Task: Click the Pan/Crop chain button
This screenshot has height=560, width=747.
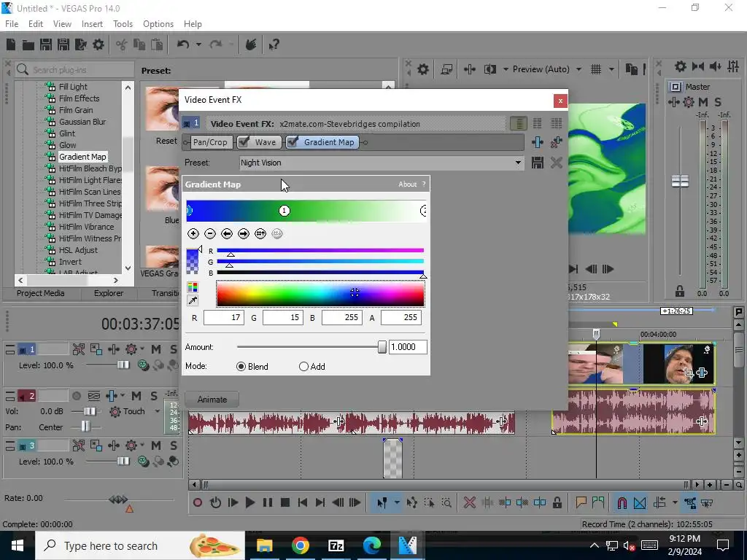Action: [x=210, y=142]
